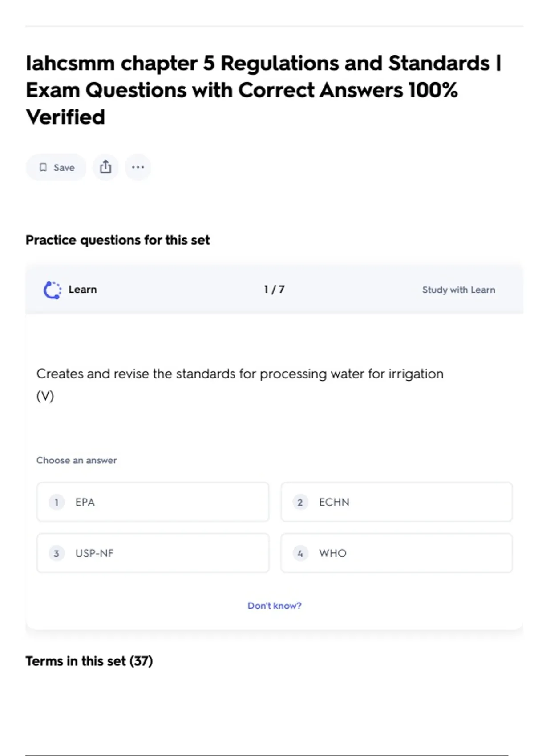
Task: Open the three-dots more options menu
Action: pyautogui.click(x=138, y=167)
